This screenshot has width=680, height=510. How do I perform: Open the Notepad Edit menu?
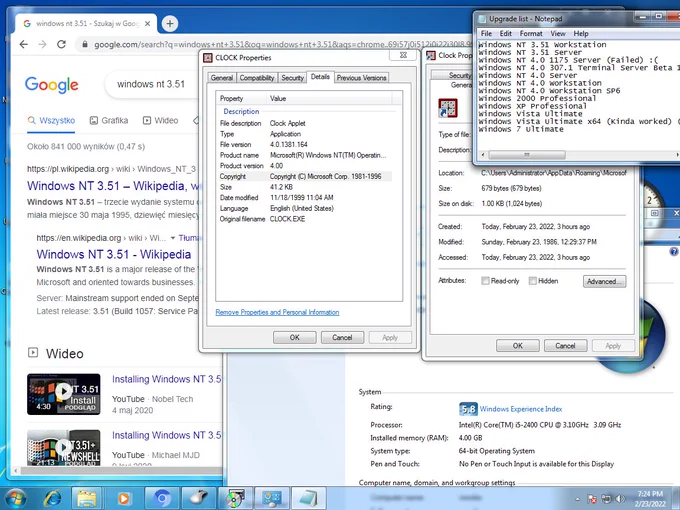(x=505, y=33)
